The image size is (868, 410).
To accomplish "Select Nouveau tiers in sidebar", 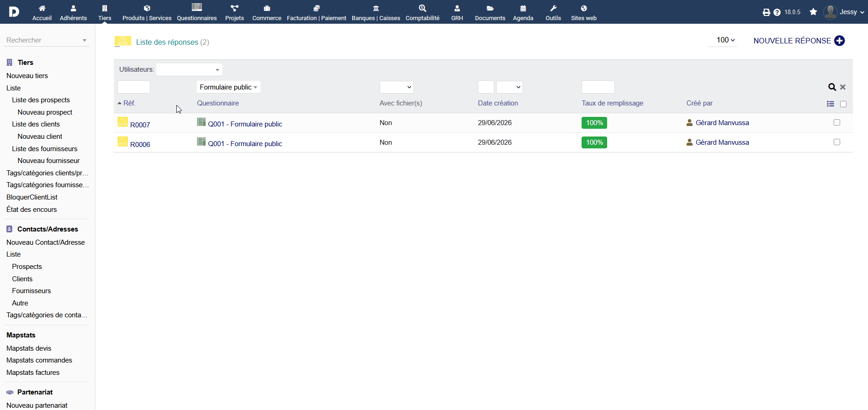I will click(x=27, y=76).
